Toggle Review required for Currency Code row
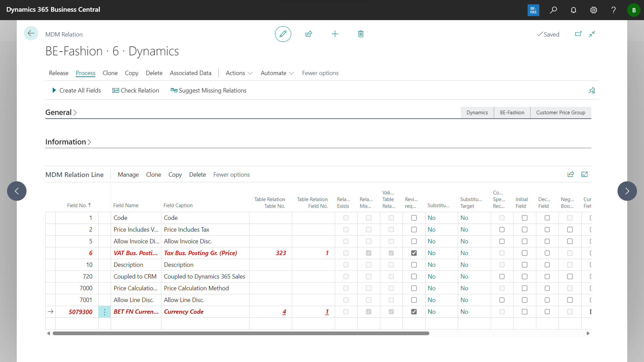 414,312
